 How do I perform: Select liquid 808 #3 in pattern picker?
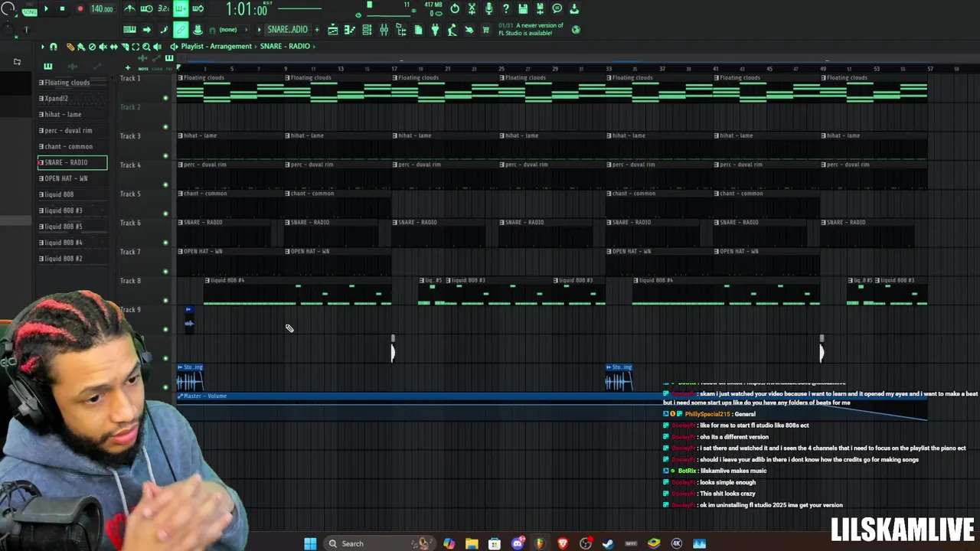[72, 210]
